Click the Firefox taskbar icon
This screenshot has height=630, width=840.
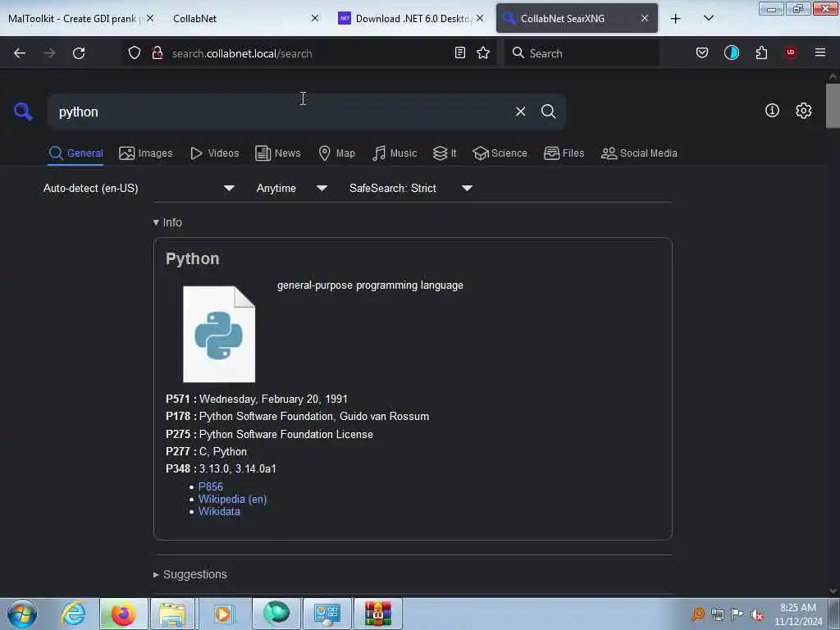(123, 614)
